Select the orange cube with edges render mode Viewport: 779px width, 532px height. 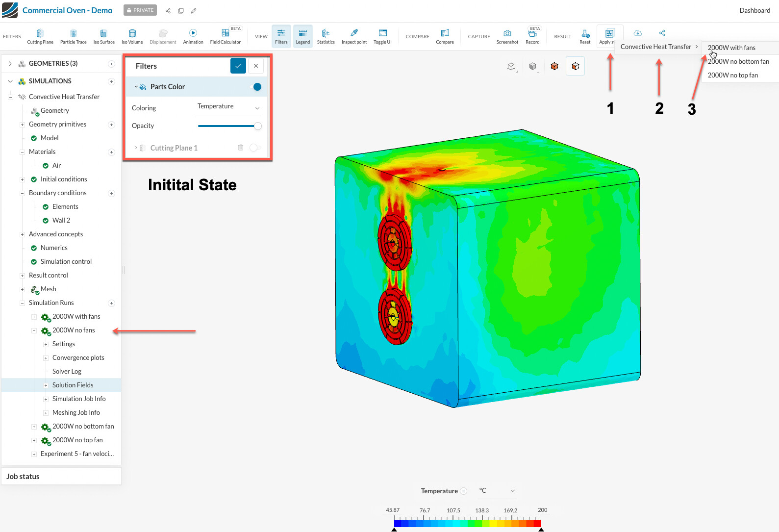[x=576, y=66]
